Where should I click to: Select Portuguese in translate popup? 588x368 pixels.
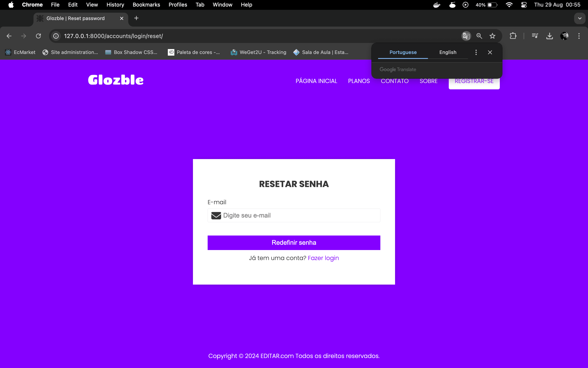[x=403, y=52]
